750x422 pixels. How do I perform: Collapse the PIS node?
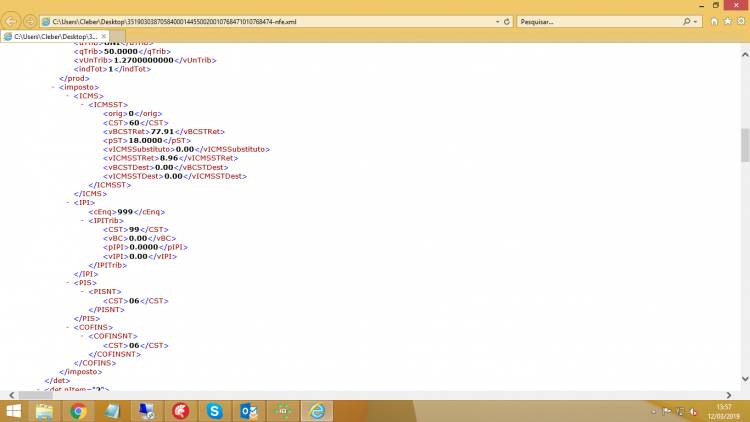(67, 283)
